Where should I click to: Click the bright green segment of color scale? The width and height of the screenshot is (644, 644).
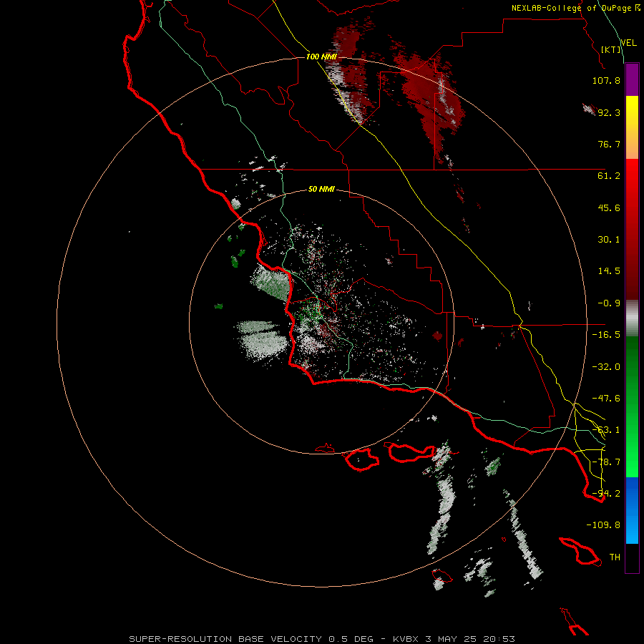click(632, 443)
